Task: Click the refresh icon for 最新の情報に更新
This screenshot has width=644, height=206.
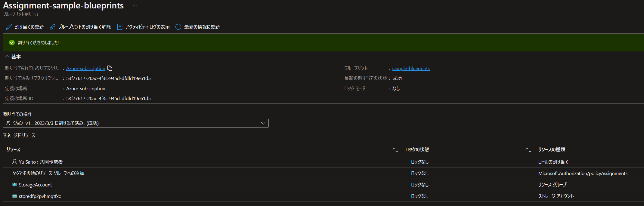Action: pos(178,27)
